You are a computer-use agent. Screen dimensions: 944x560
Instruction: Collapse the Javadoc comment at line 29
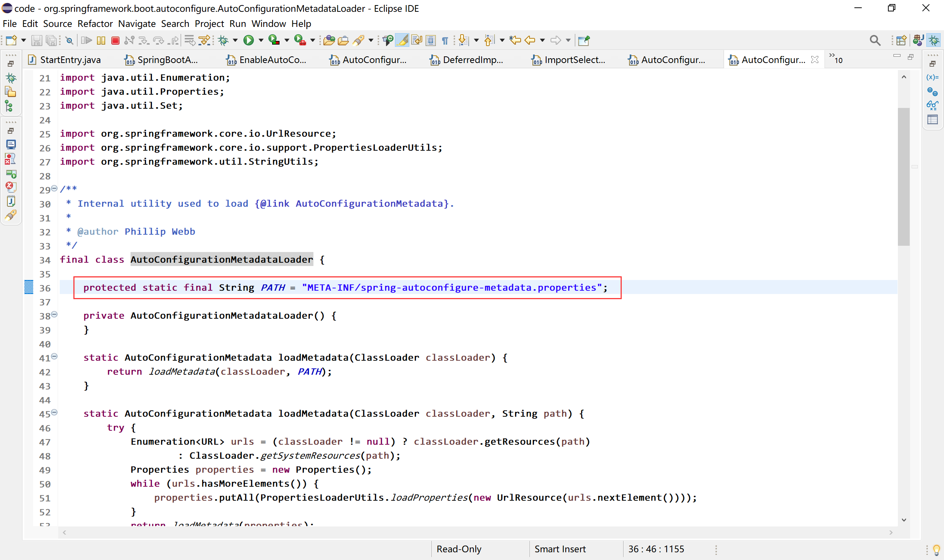(54, 188)
